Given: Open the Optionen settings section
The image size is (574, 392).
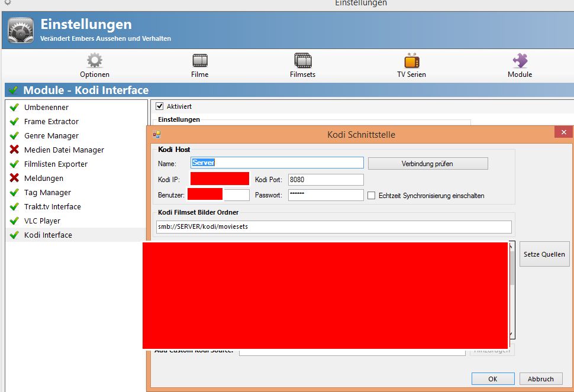Looking at the screenshot, I should [x=95, y=66].
